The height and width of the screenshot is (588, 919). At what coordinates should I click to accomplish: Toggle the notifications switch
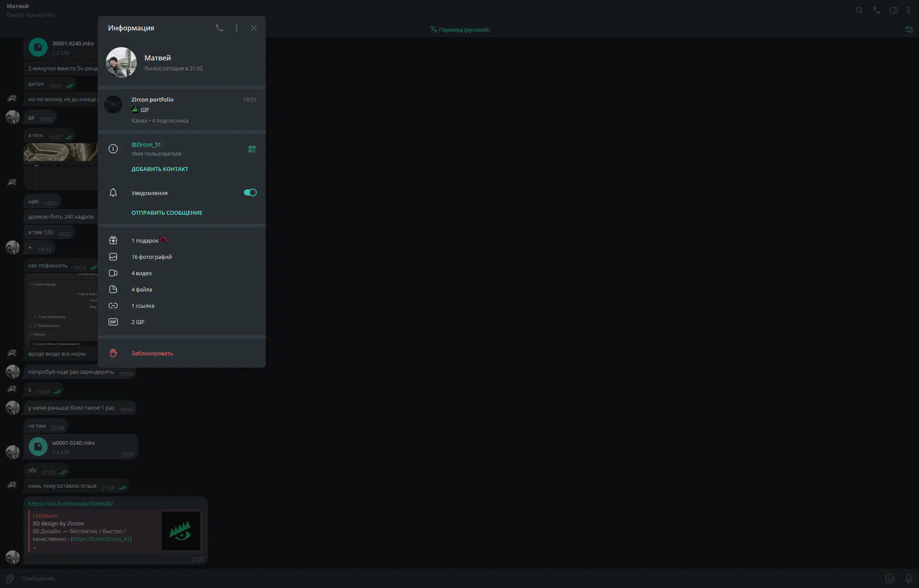250,192
